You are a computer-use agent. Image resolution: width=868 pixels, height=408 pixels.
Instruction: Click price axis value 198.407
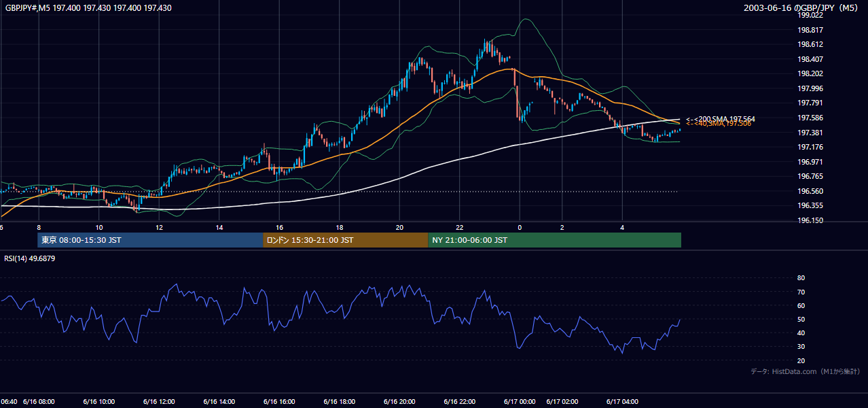coord(810,59)
